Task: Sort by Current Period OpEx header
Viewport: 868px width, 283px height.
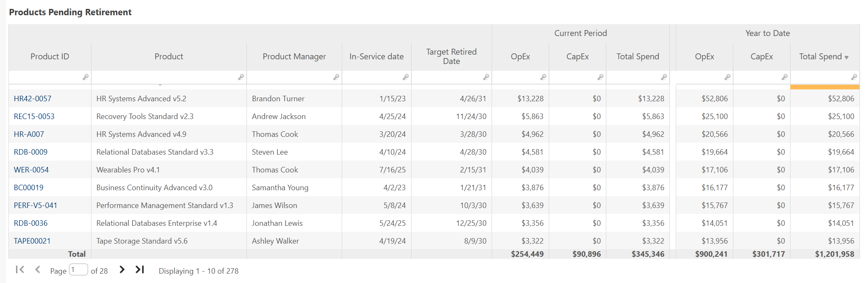Action: click(520, 56)
